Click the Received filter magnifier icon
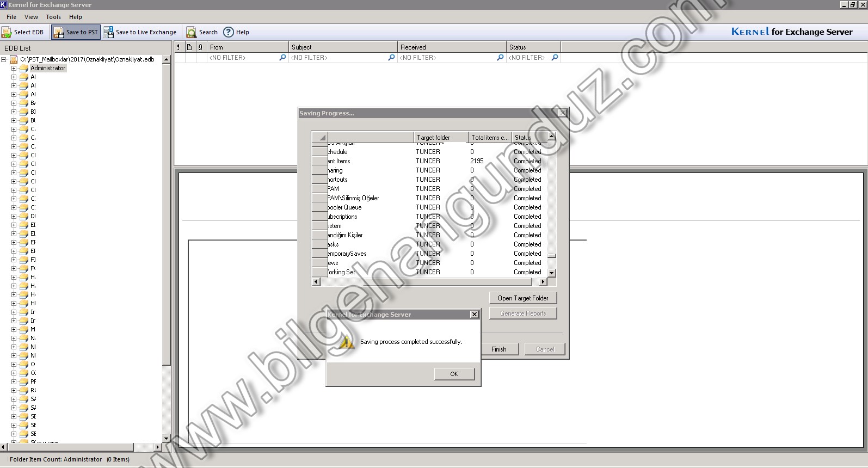 500,58
